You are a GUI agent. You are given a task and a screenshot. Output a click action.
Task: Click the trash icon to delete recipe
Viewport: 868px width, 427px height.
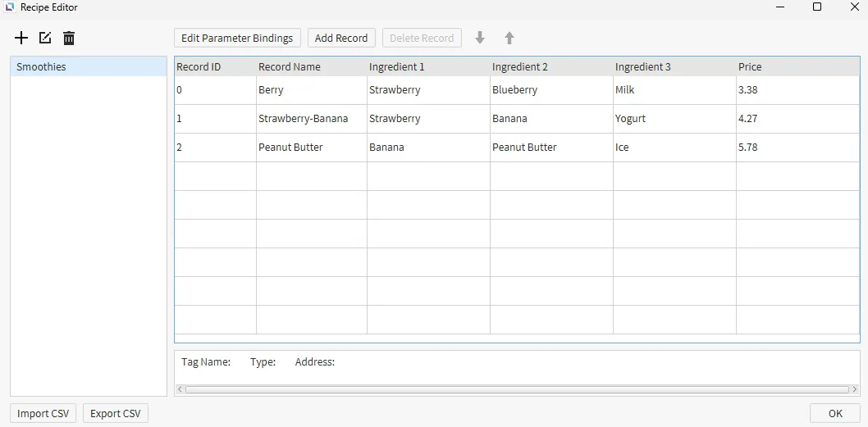(69, 38)
